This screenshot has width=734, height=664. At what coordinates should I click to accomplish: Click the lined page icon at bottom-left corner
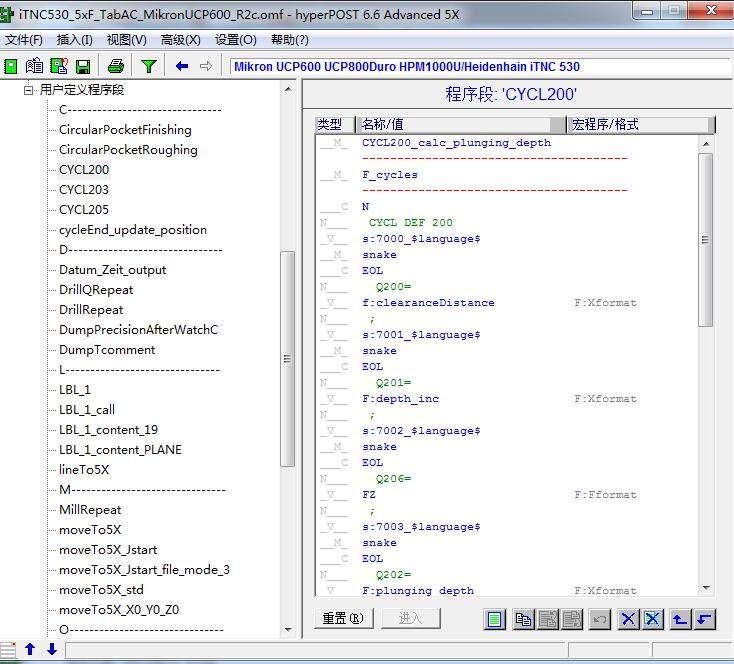8,650
